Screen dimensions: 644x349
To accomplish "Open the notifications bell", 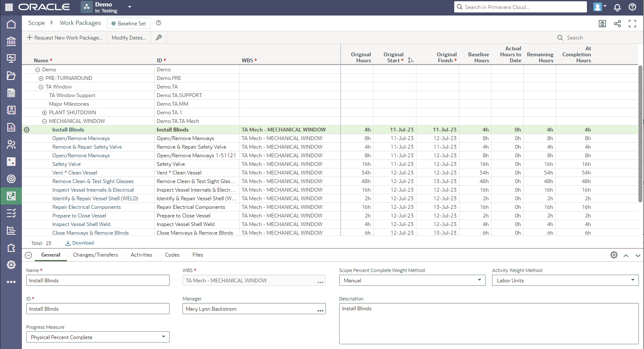I will (617, 7).
